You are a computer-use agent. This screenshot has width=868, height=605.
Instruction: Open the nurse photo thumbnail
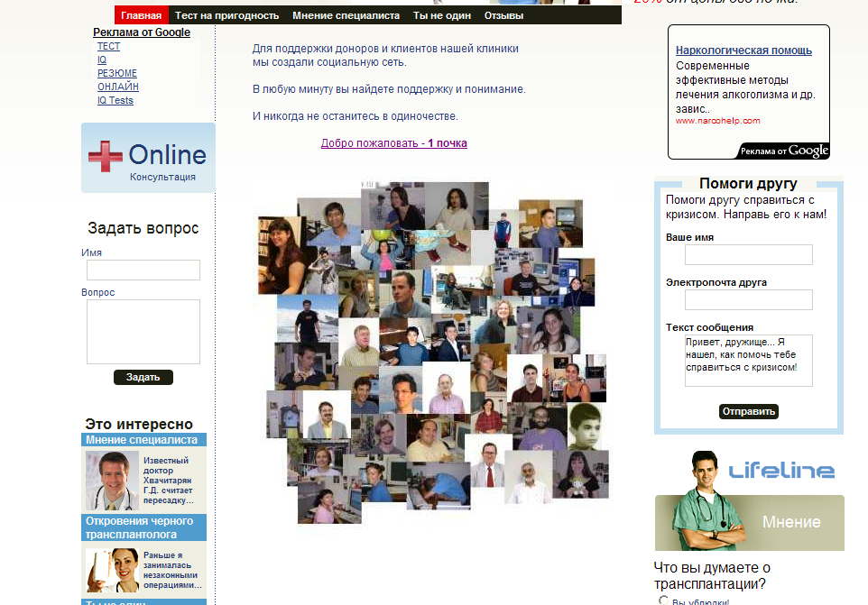(113, 570)
